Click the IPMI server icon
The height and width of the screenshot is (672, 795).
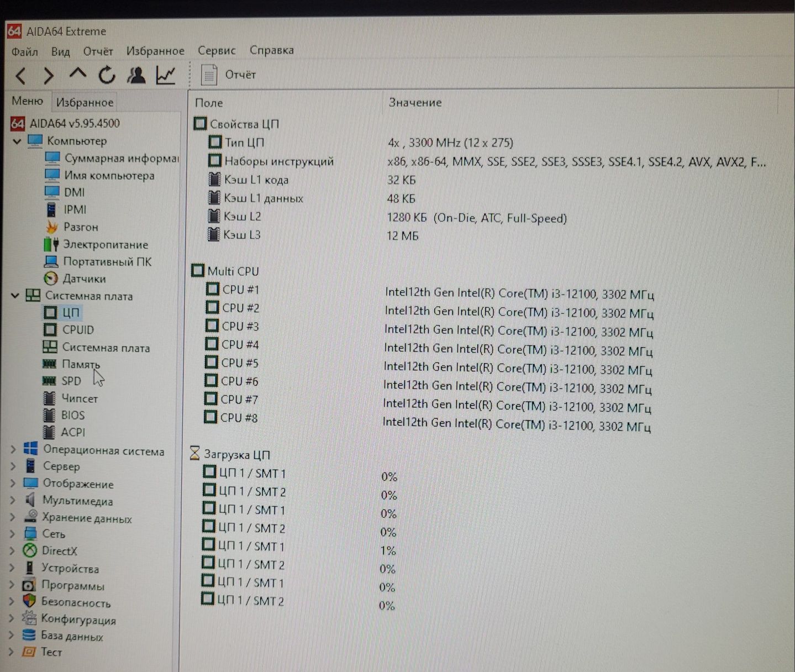pyautogui.click(x=51, y=209)
